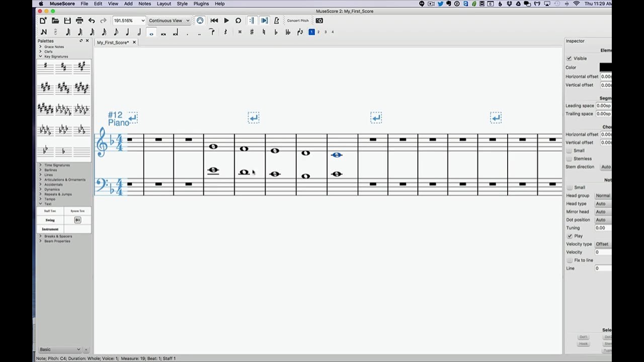This screenshot has width=644, height=362.
Task: Click the black Color swatch in Inspector
Action: (606, 67)
